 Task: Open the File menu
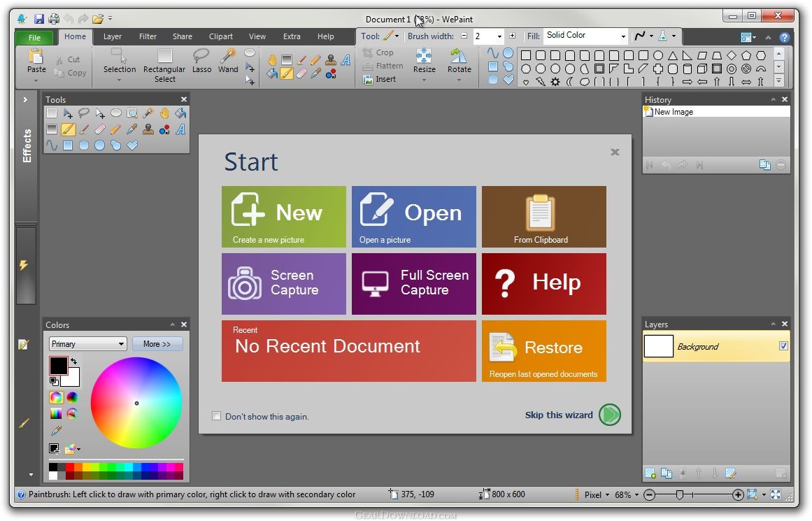coord(34,37)
